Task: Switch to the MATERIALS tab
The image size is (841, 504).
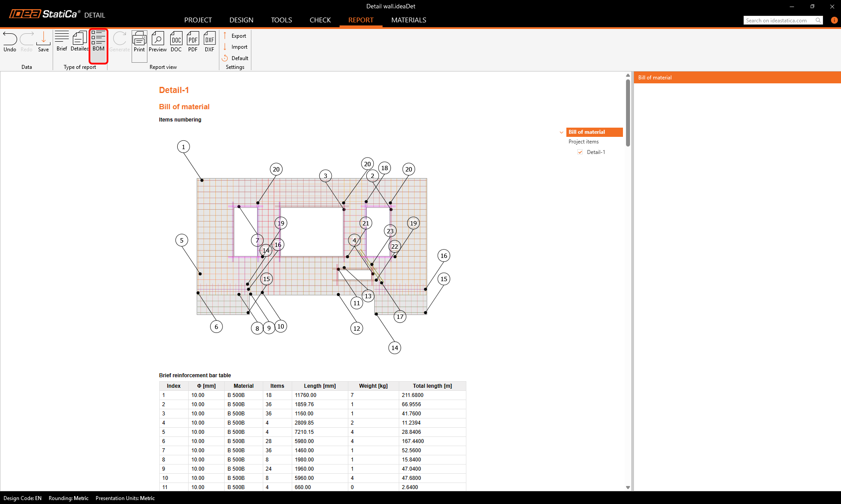Action: tap(408, 20)
